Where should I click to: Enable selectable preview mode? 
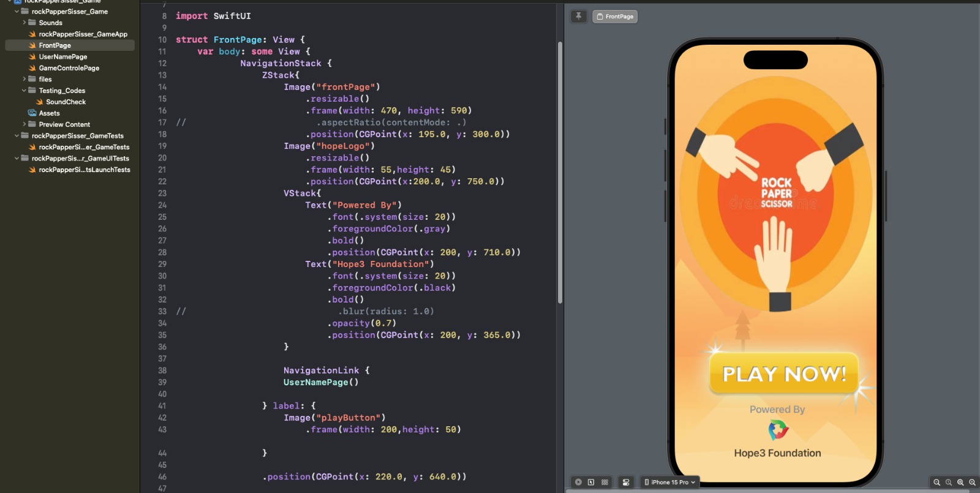591,482
